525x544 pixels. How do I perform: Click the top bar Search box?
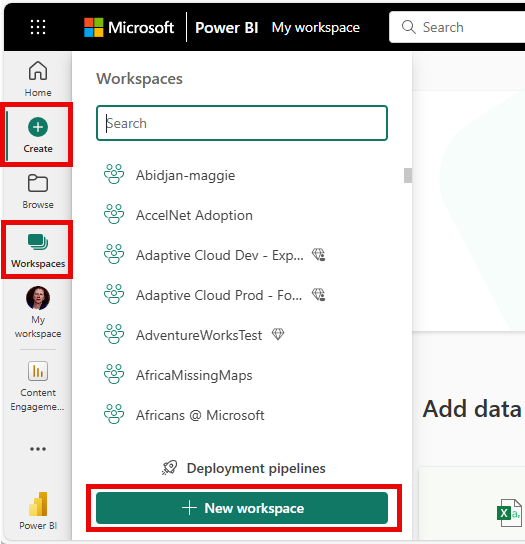click(x=457, y=27)
